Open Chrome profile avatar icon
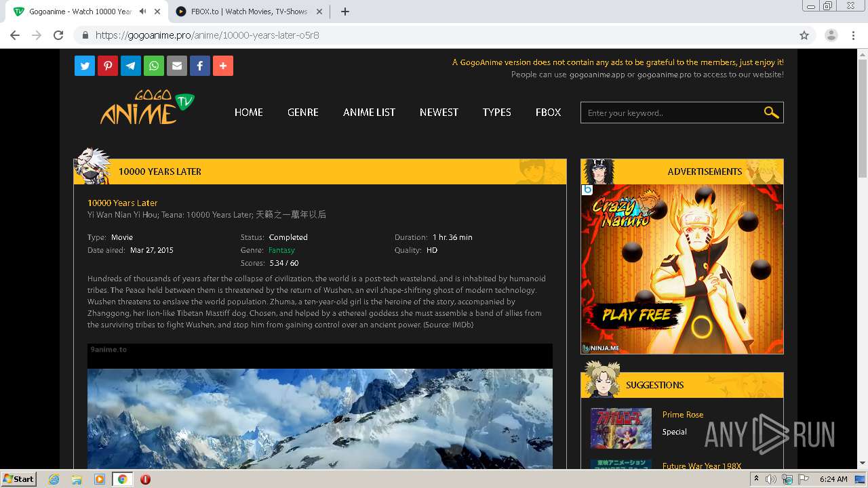This screenshot has width=868, height=488. point(831,35)
